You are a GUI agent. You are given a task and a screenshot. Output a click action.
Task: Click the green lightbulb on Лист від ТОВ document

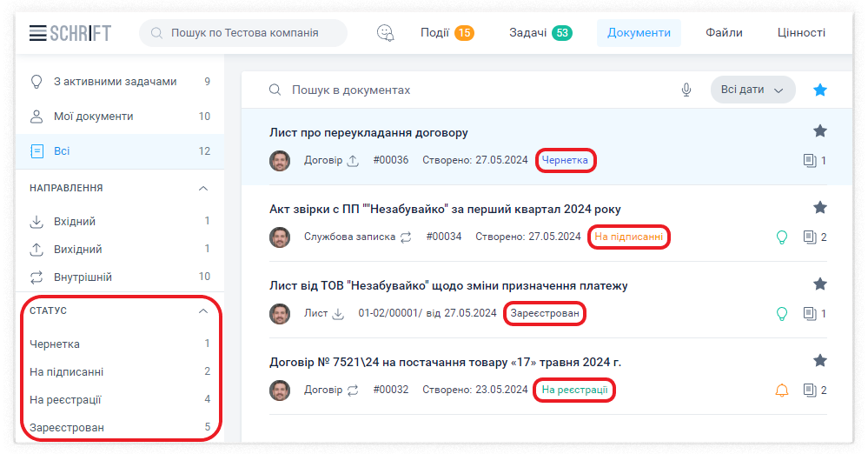(781, 314)
